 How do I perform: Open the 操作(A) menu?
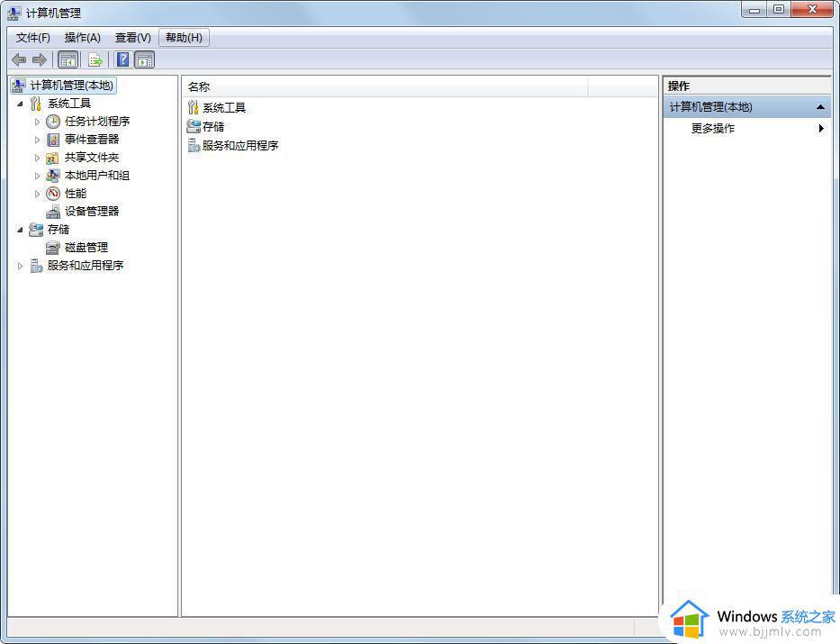pyautogui.click(x=82, y=38)
